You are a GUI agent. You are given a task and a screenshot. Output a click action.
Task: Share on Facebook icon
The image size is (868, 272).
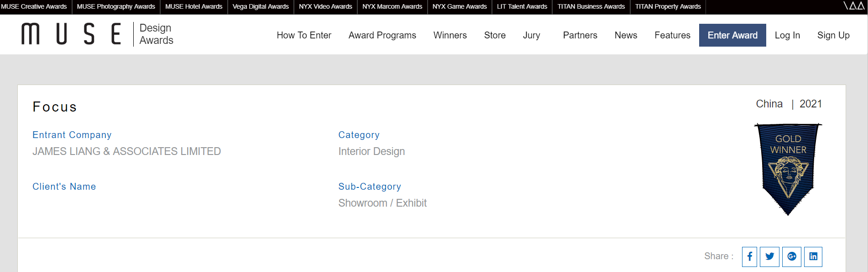click(749, 256)
